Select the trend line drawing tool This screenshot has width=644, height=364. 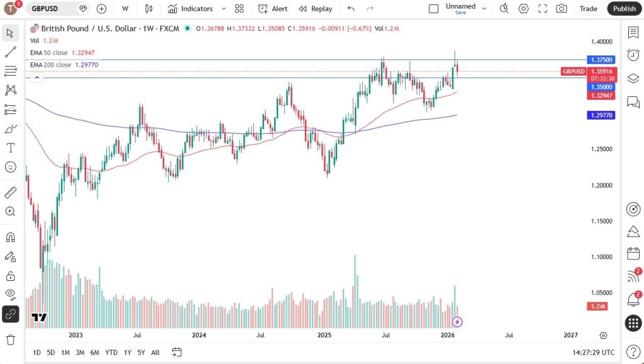point(10,52)
